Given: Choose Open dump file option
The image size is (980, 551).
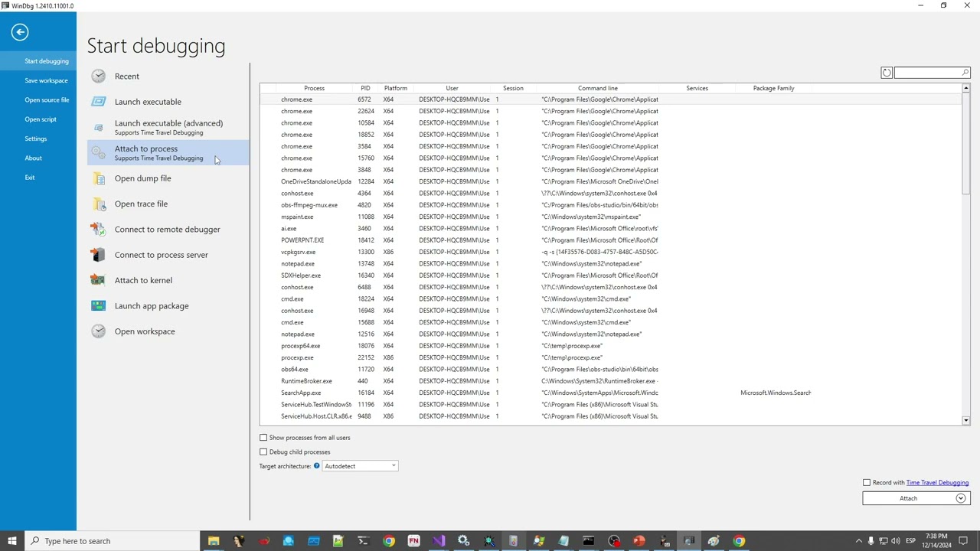Looking at the screenshot, I should tap(168, 178).
